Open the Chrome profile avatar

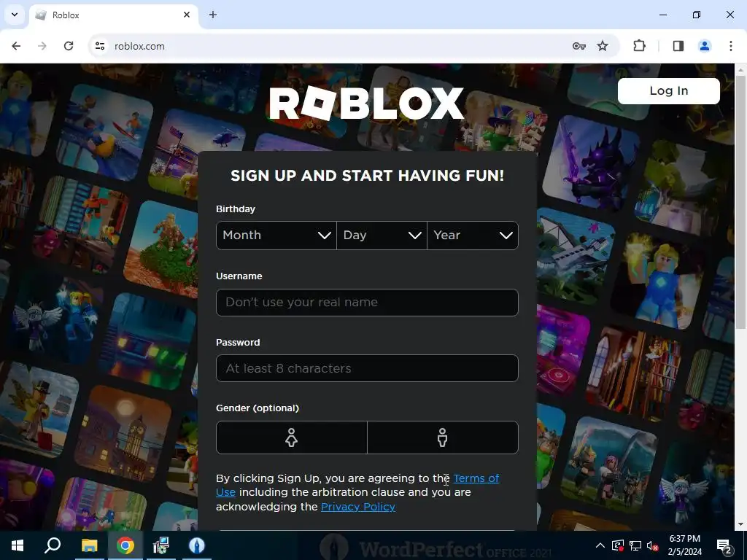705,46
